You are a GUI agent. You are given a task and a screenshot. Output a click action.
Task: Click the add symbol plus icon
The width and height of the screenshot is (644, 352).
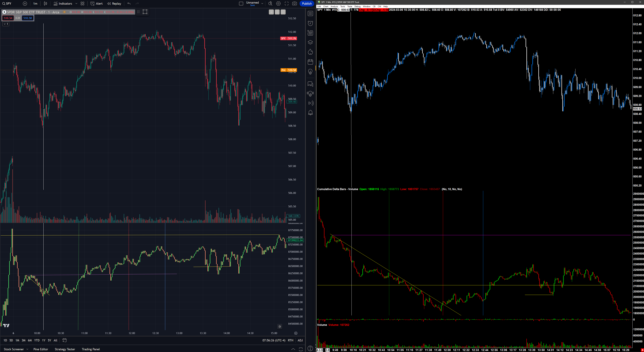point(25,3)
